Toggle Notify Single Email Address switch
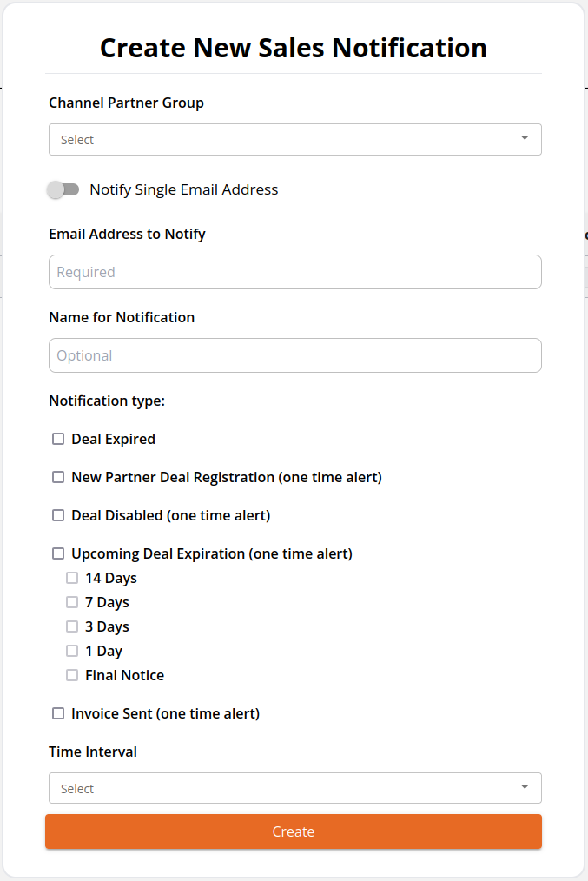This screenshot has width=588, height=881. click(63, 190)
